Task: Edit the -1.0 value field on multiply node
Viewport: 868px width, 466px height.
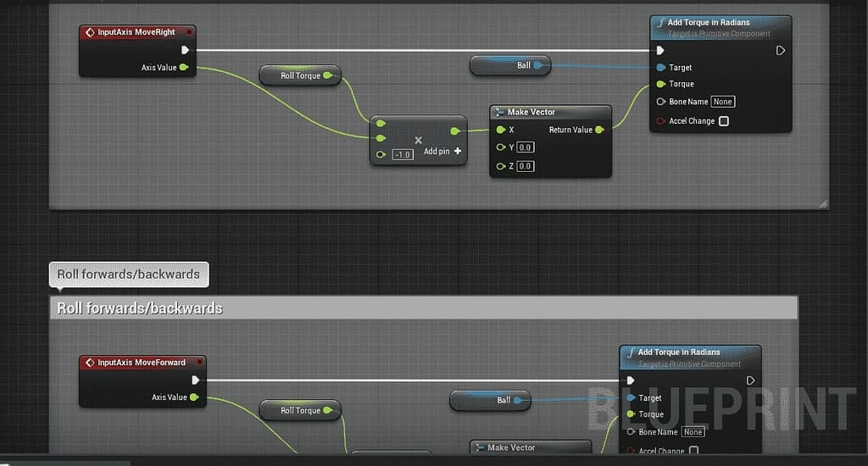Action: pyautogui.click(x=403, y=154)
